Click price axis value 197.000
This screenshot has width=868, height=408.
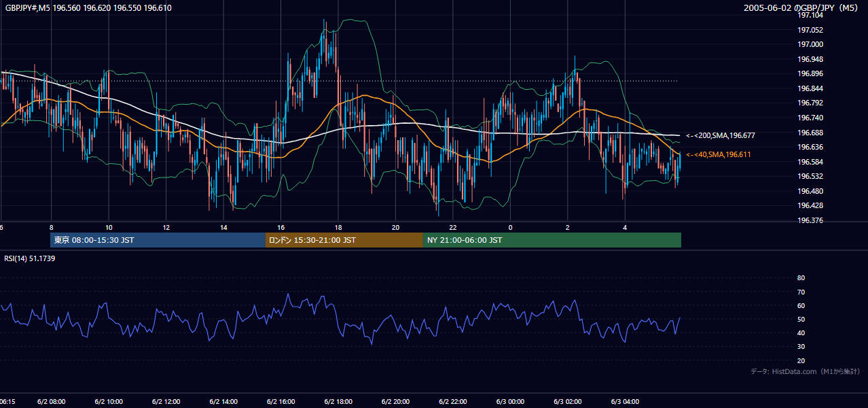pos(810,45)
